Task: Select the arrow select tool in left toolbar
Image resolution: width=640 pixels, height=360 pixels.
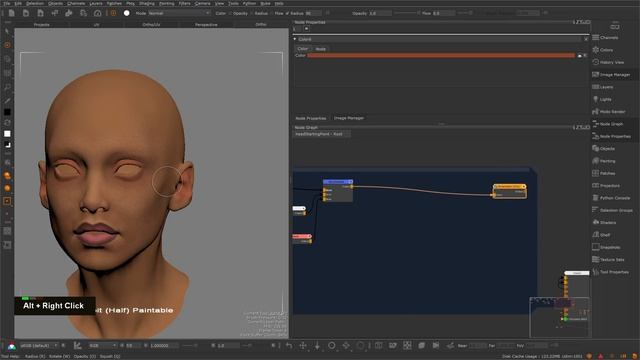Action: click(7, 31)
